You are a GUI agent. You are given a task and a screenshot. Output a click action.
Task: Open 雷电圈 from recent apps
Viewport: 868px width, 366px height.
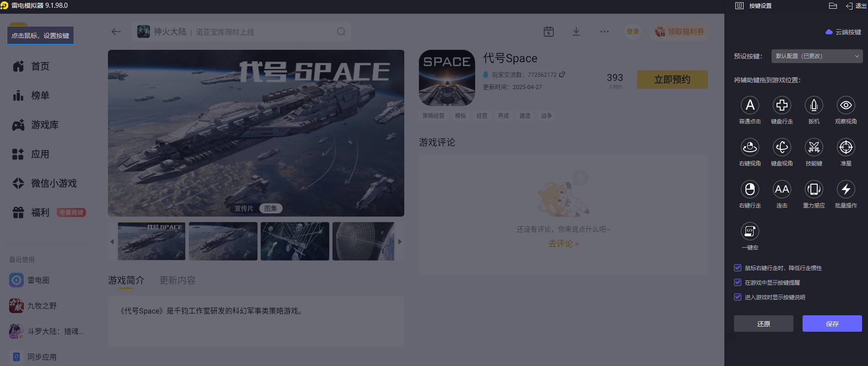(29, 280)
